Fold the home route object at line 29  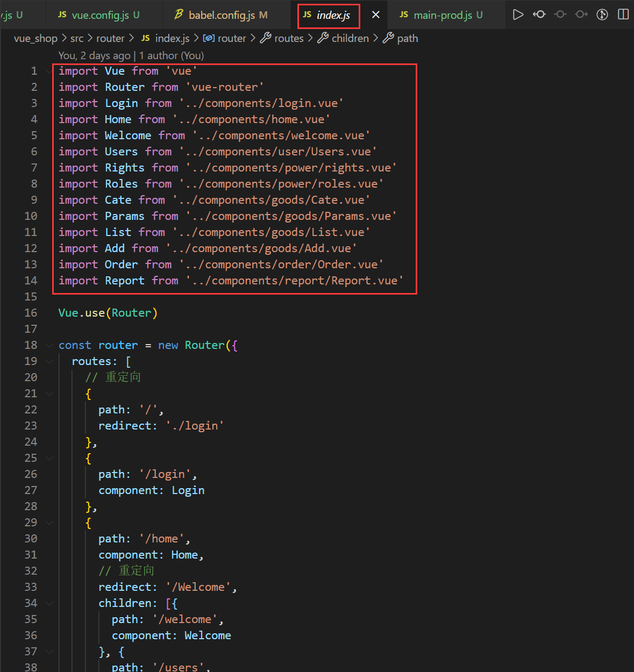click(x=49, y=523)
